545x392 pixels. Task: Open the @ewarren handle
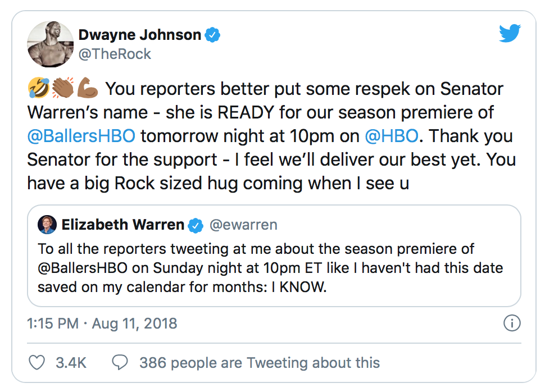243,225
